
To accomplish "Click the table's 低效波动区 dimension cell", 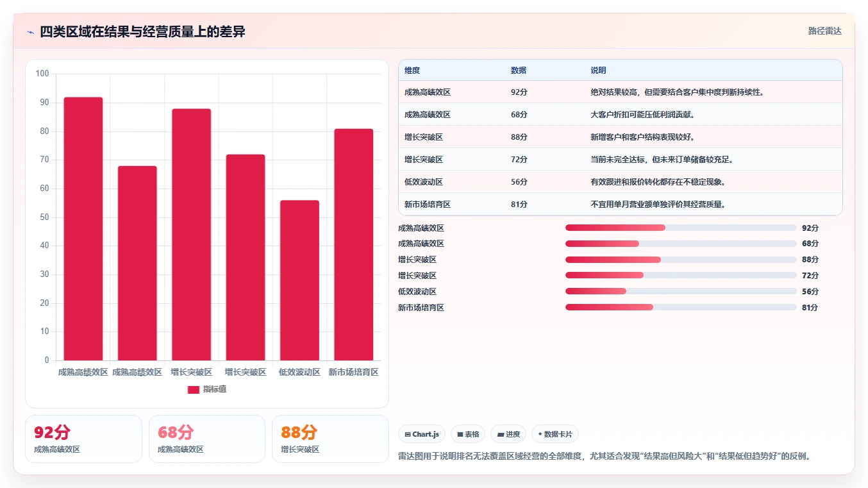I will (x=424, y=182).
